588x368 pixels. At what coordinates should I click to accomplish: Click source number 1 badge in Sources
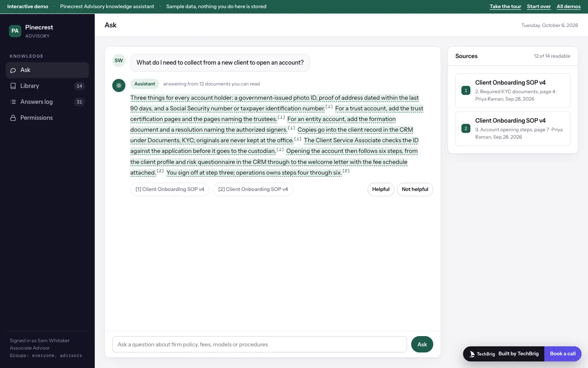click(x=465, y=90)
